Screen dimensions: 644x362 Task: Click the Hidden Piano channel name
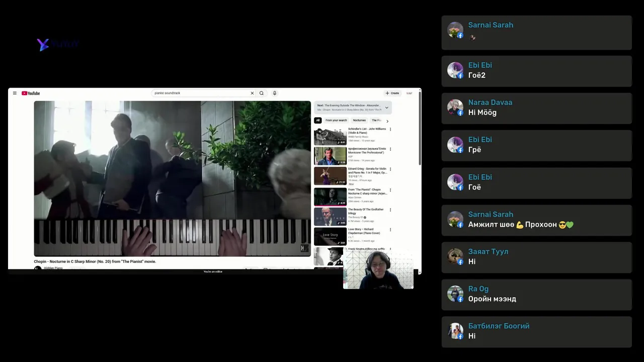(53, 268)
